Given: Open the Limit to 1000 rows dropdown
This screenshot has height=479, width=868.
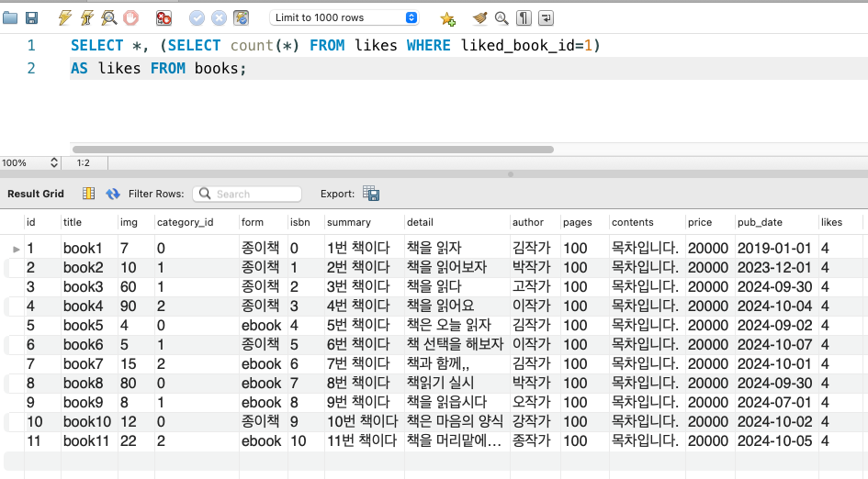Looking at the screenshot, I should 344,17.
